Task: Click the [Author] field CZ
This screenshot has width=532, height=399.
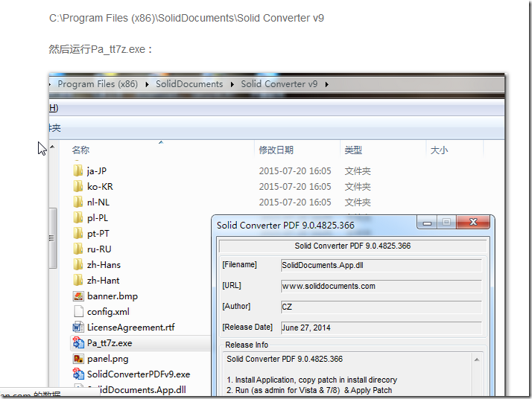Action: tap(381, 307)
